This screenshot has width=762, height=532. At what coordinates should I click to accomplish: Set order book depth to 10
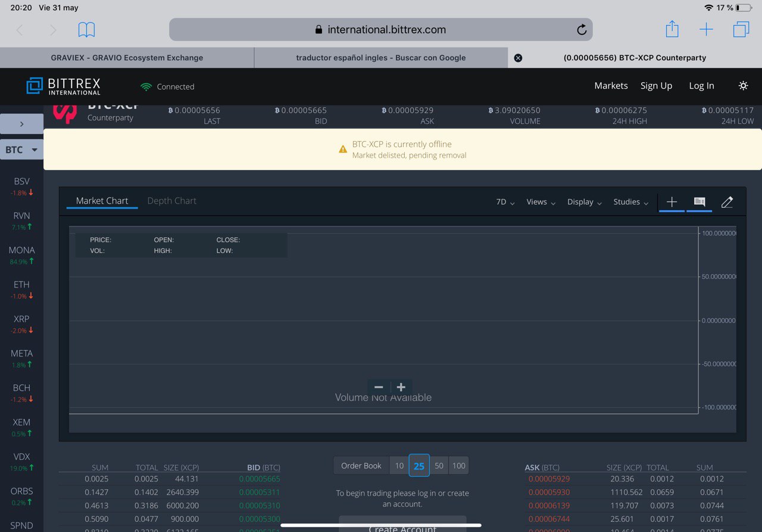pos(399,466)
